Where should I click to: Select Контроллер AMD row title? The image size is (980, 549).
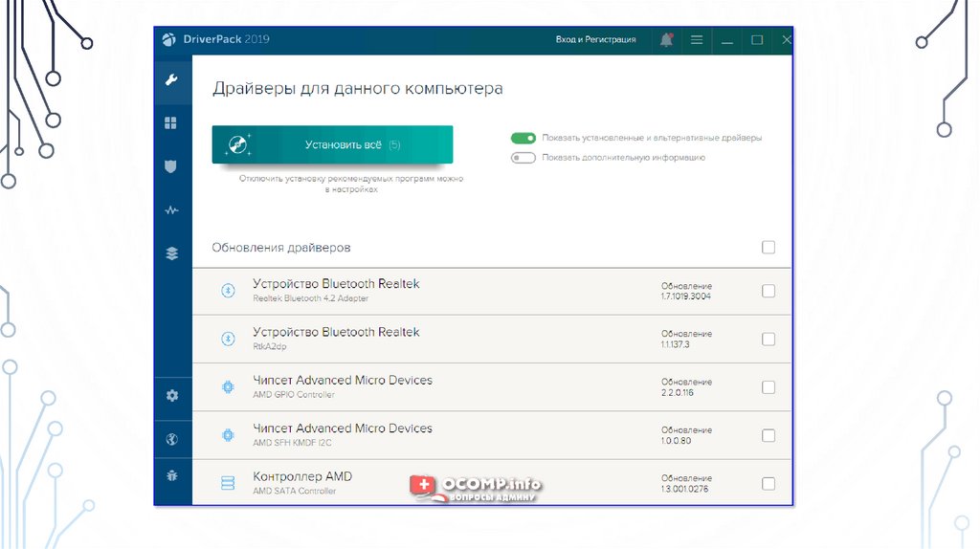click(x=302, y=476)
